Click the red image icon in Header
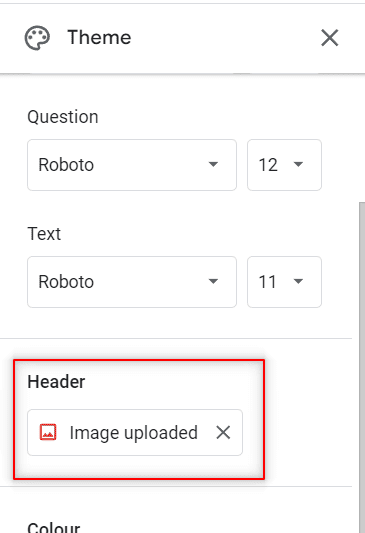The height and width of the screenshot is (533, 365). (x=48, y=432)
